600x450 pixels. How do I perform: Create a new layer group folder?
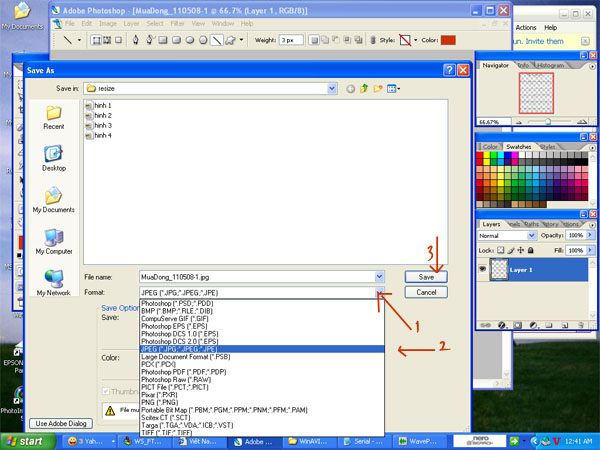pos(549,325)
